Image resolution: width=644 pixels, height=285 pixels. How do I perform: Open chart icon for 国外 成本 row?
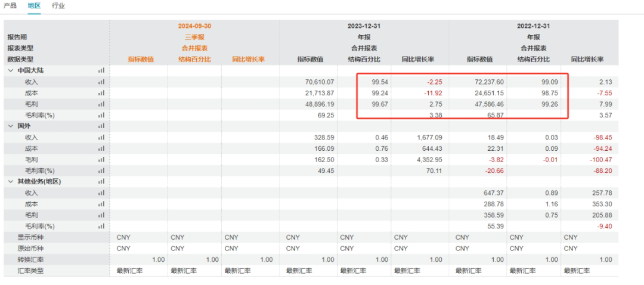coord(101,148)
